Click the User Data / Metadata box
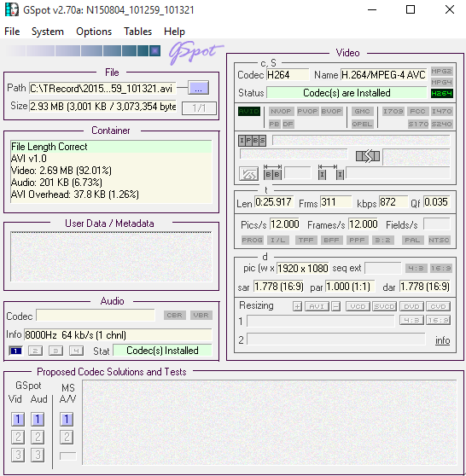466x476 pixels. [x=111, y=257]
